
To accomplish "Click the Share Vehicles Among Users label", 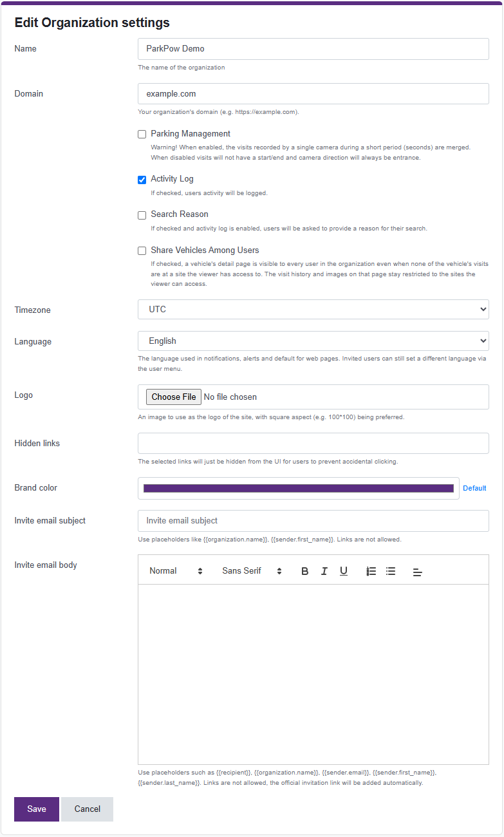I will tap(205, 250).
